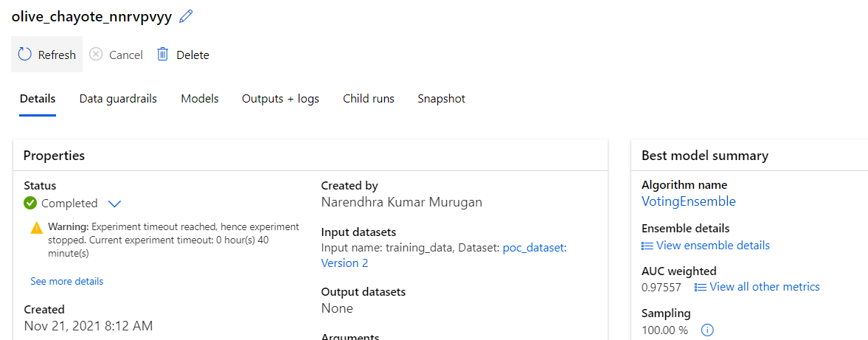Click the Completed status text
Image resolution: width=868 pixels, height=340 pixels.
pos(70,204)
